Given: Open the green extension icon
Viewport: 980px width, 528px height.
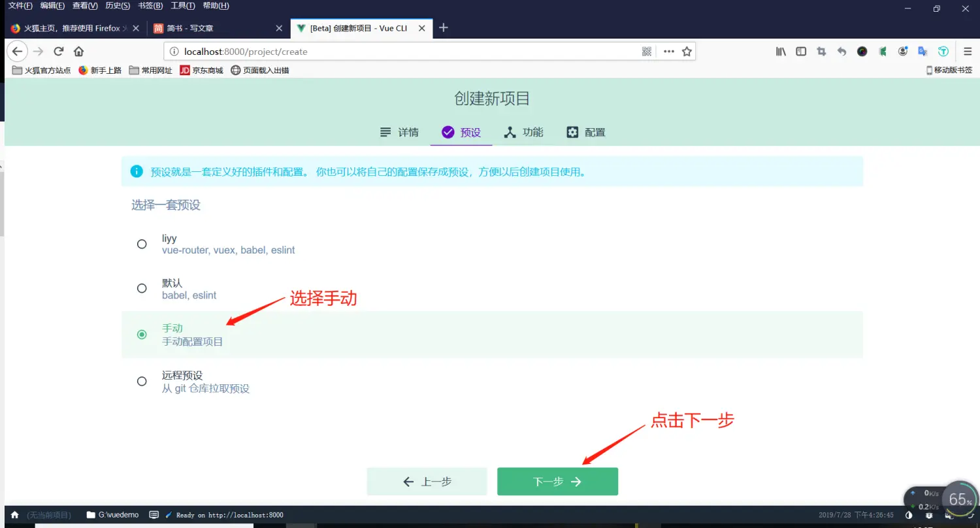Looking at the screenshot, I should 883,52.
